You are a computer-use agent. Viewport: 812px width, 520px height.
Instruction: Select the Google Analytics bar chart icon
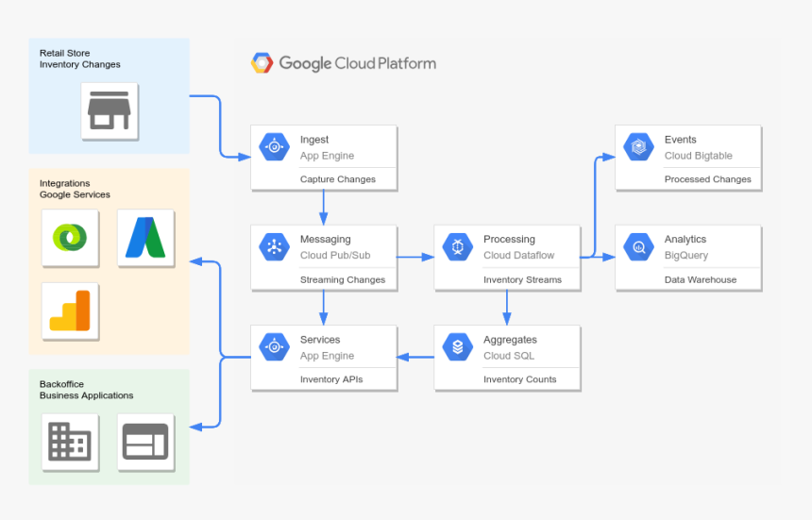click(x=71, y=311)
